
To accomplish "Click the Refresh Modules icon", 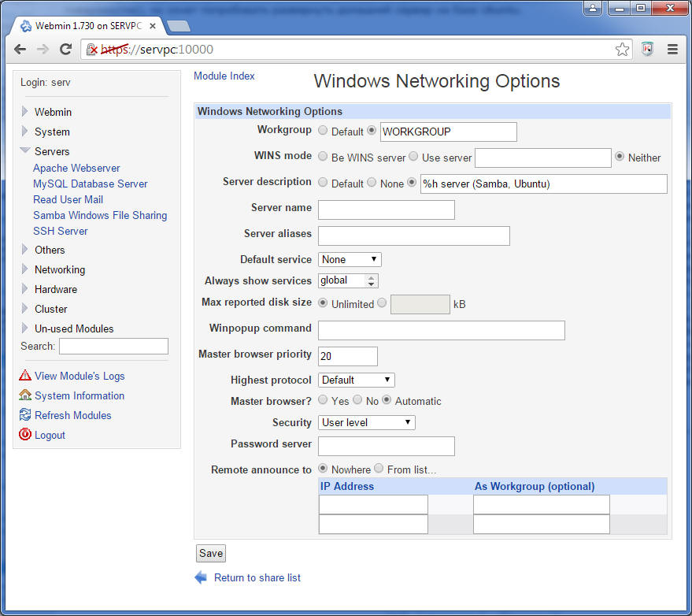I will 25,414.
